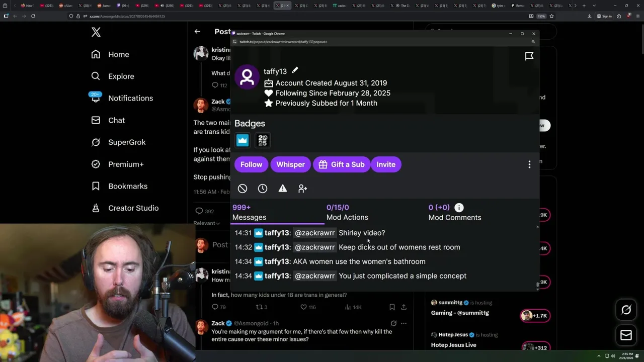Image resolution: width=644 pixels, height=362 pixels.
Task: Click 'You just complicated a simple concept' message
Action: point(403,276)
